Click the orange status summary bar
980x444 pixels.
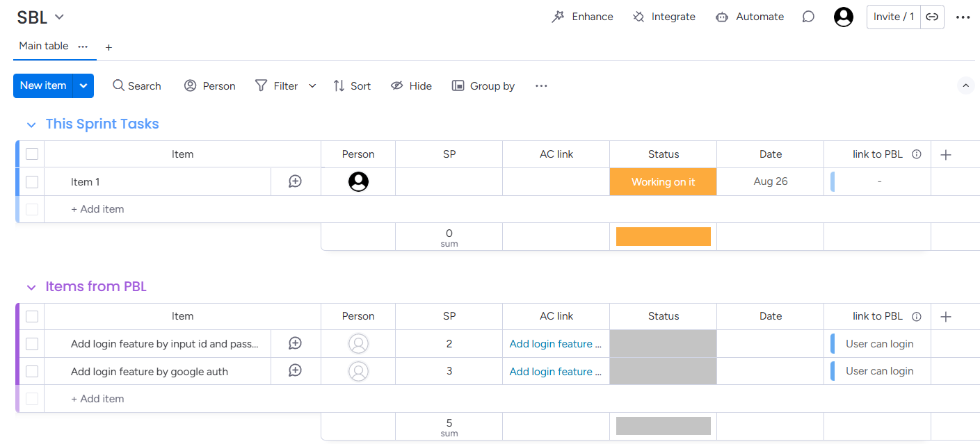point(663,236)
